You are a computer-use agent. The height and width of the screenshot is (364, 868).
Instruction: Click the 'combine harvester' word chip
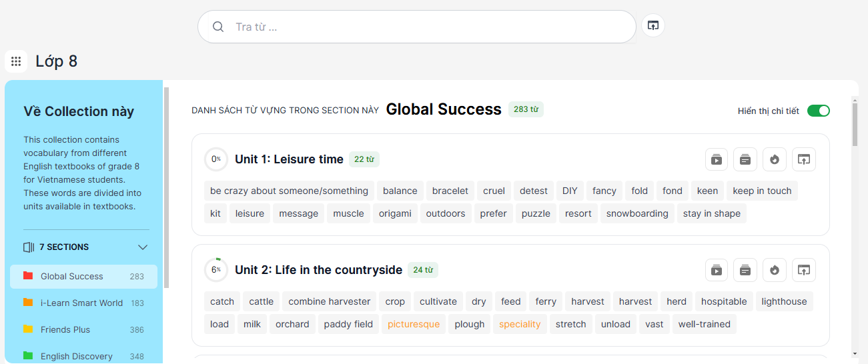pyautogui.click(x=330, y=301)
